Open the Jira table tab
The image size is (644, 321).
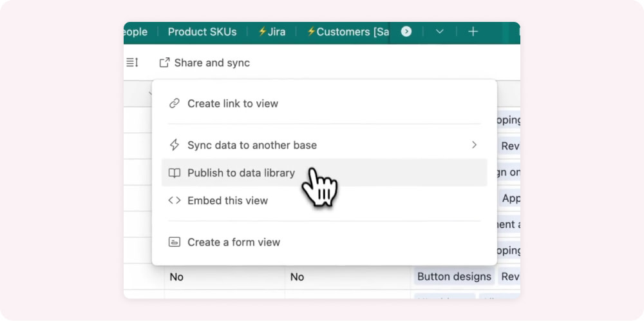(x=272, y=32)
